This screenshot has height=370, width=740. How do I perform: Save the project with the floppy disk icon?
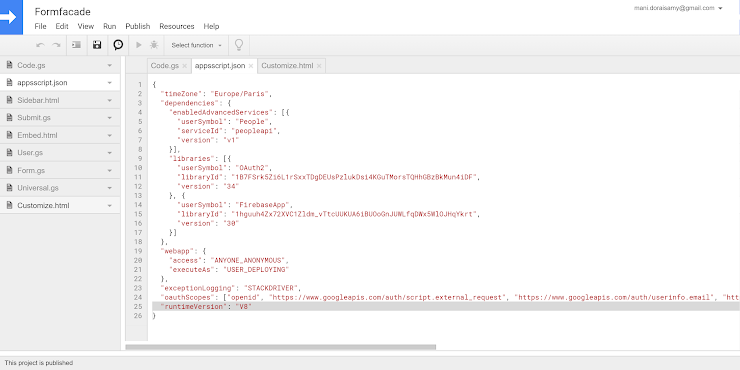click(97, 45)
